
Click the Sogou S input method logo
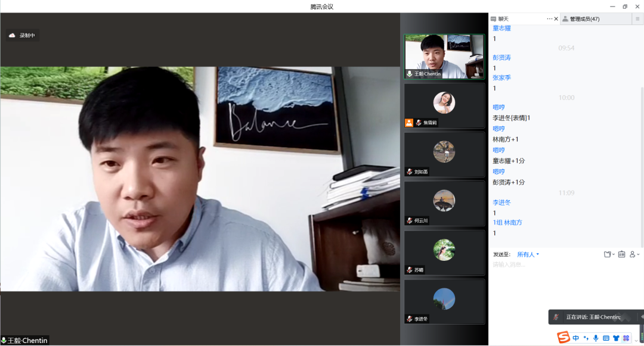click(x=563, y=338)
